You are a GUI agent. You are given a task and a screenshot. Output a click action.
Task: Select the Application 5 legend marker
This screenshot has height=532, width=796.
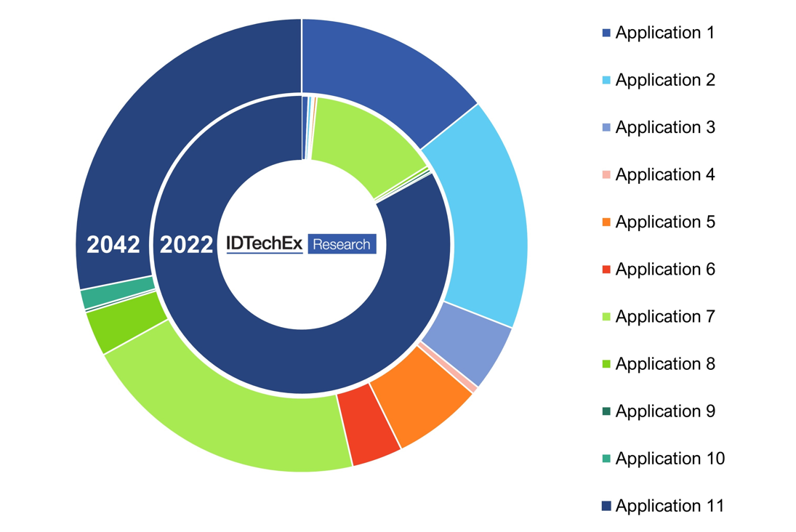pos(607,222)
